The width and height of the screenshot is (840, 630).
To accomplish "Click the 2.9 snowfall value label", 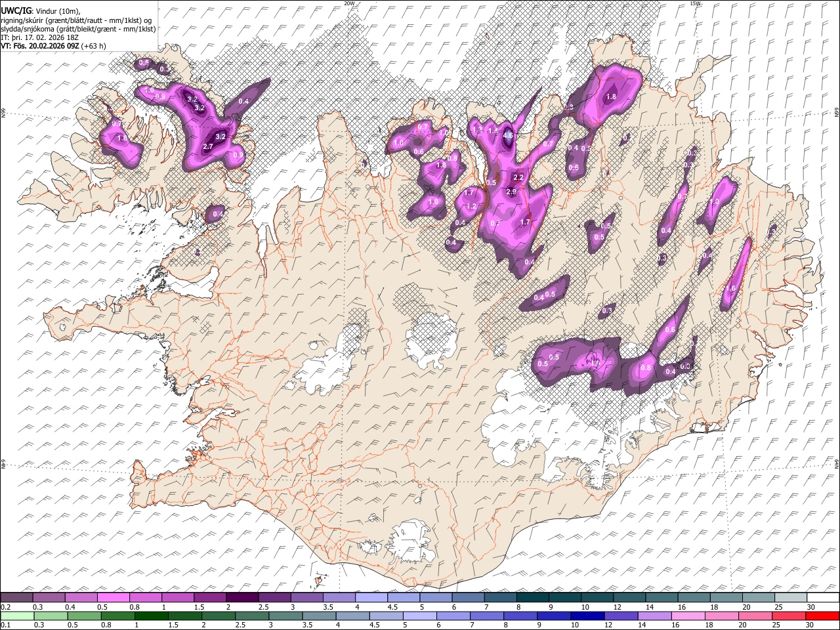I will point(512,192).
